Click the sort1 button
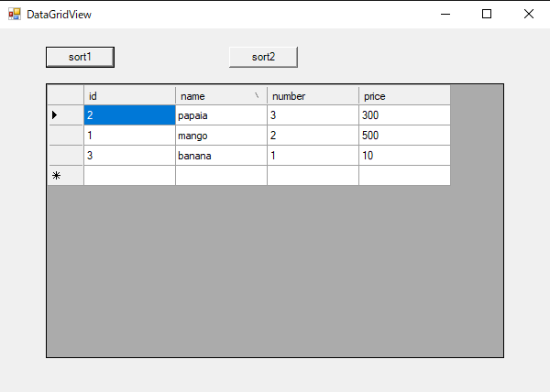 [80, 57]
